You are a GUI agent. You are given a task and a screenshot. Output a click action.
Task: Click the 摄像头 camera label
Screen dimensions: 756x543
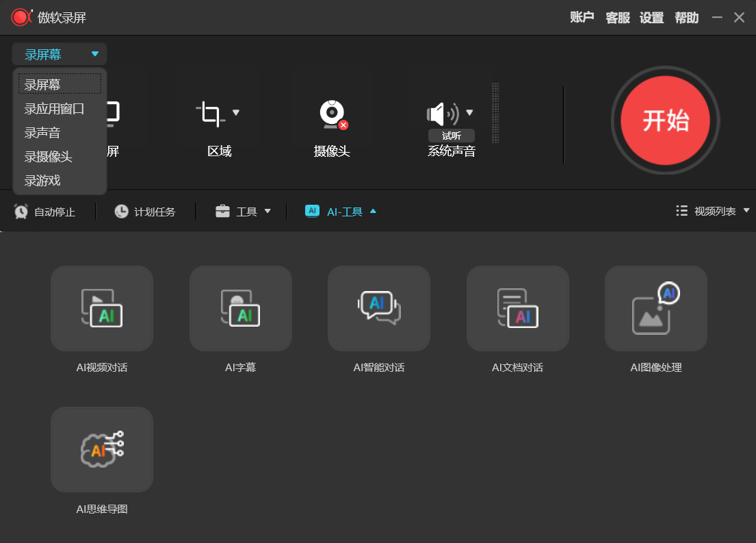click(x=332, y=151)
